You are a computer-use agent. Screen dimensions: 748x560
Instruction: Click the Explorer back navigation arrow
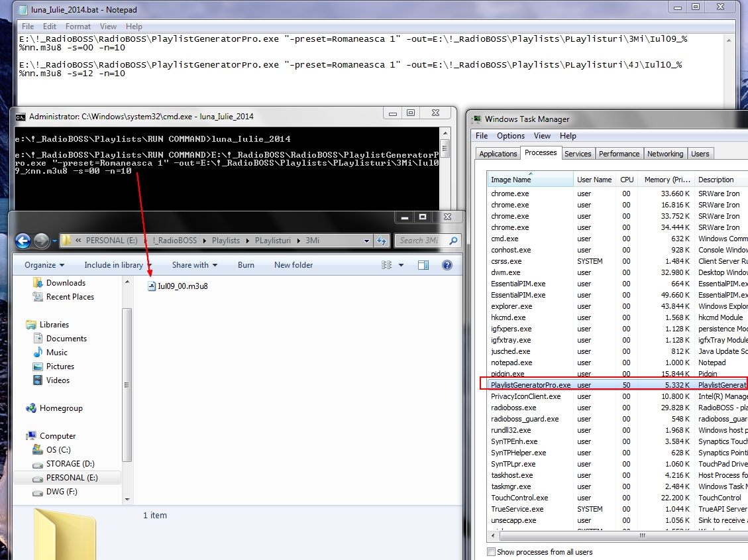coord(23,241)
